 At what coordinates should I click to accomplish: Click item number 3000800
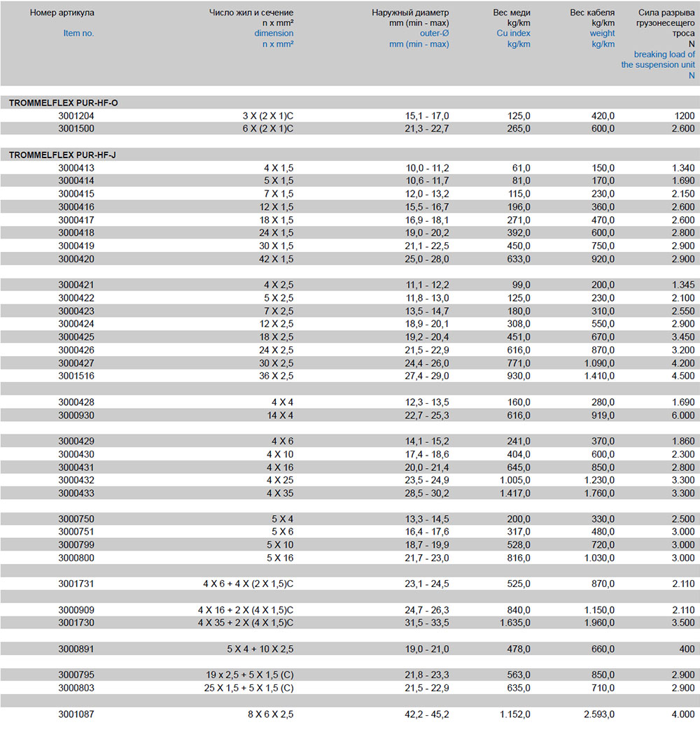76,558
